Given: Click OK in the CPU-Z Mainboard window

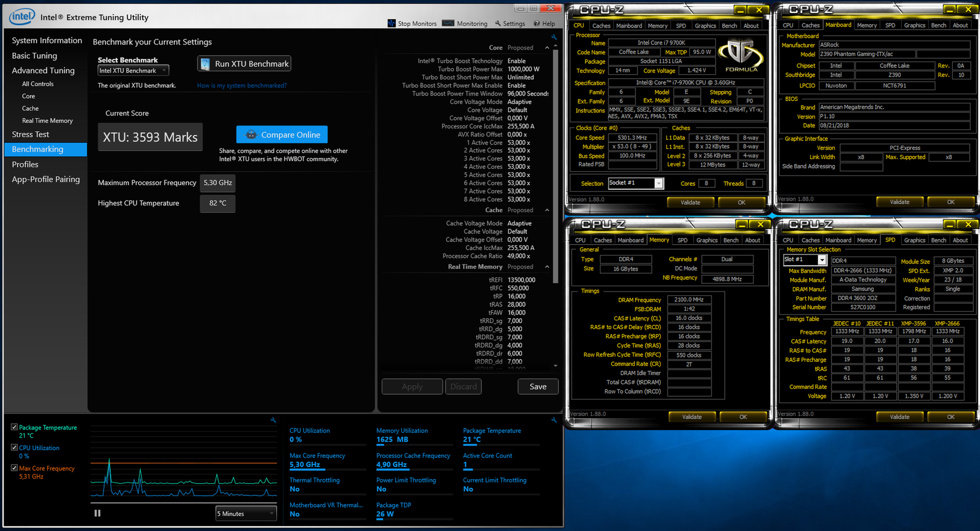Looking at the screenshot, I should tap(950, 202).
